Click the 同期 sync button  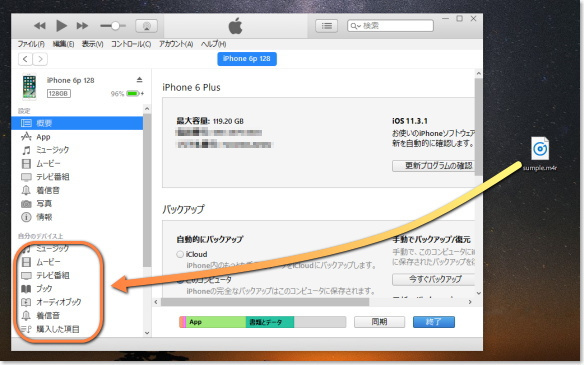coord(379,322)
